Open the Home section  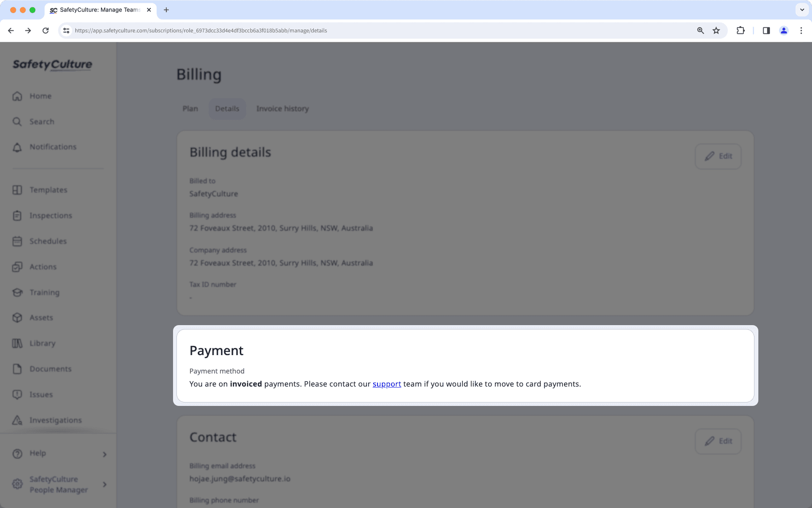[x=41, y=96]
